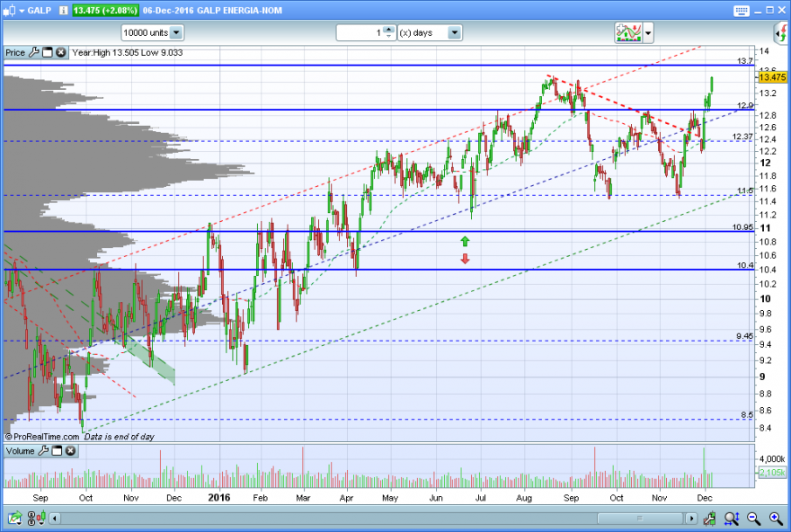Click the green up arrow chart marker
Viewport: 791px width, 532px height.
point(465,242)
